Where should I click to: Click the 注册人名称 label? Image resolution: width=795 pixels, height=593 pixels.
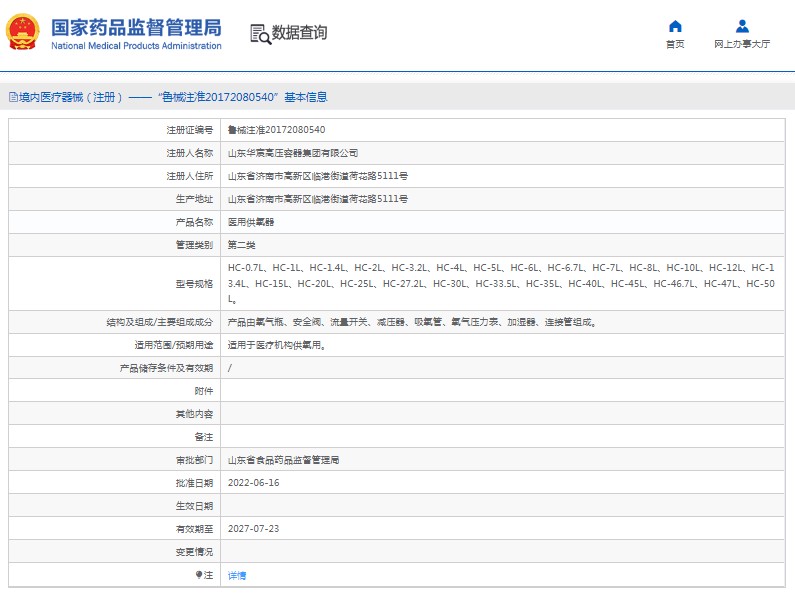click(190, 153)
